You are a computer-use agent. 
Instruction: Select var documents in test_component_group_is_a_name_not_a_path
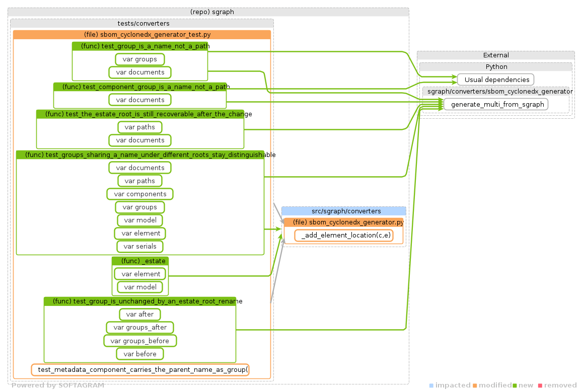tap(140, 100)
